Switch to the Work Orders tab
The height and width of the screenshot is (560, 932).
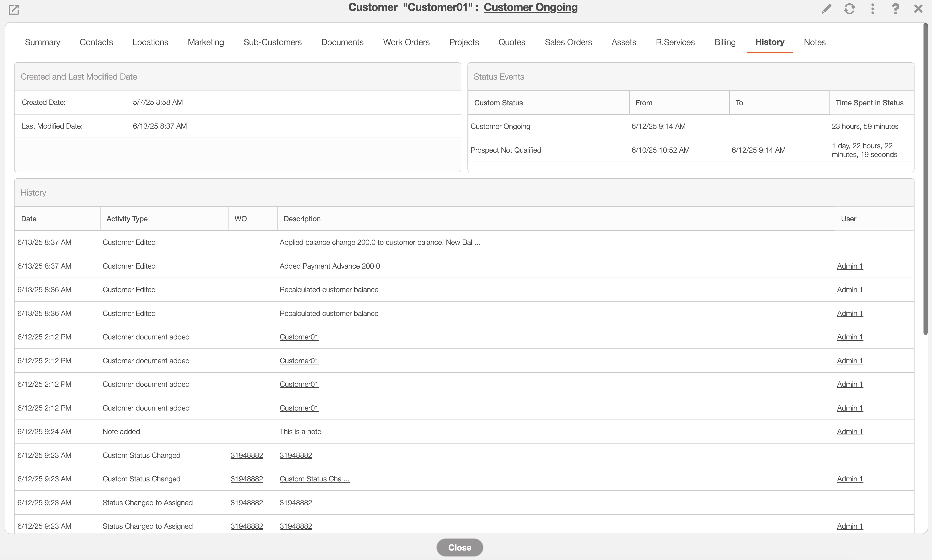406,42
